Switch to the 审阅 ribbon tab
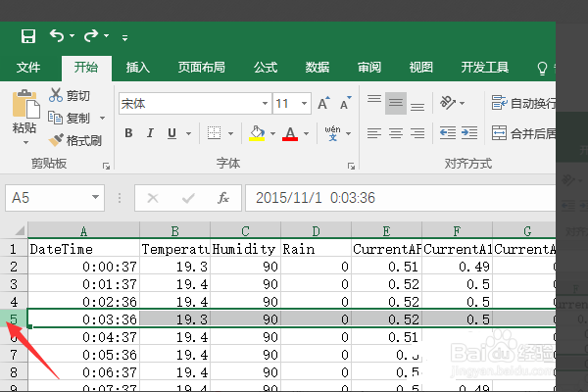588x392 pixels. 369,68
